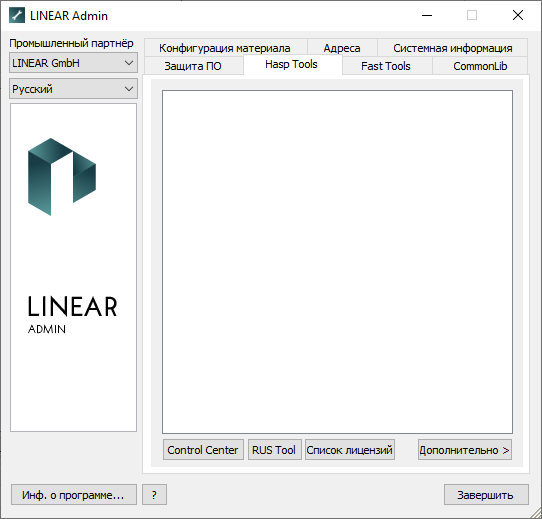Open Список лицензий

point(350,450)
